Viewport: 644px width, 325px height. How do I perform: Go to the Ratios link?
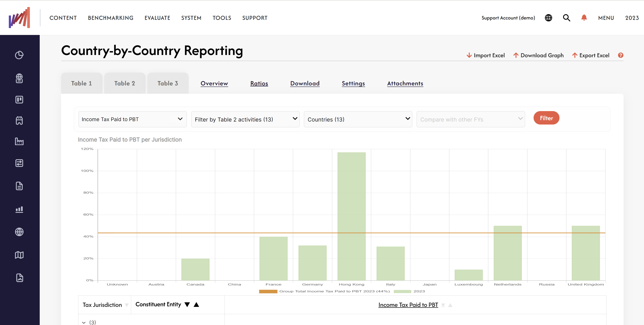pos(259,83)
